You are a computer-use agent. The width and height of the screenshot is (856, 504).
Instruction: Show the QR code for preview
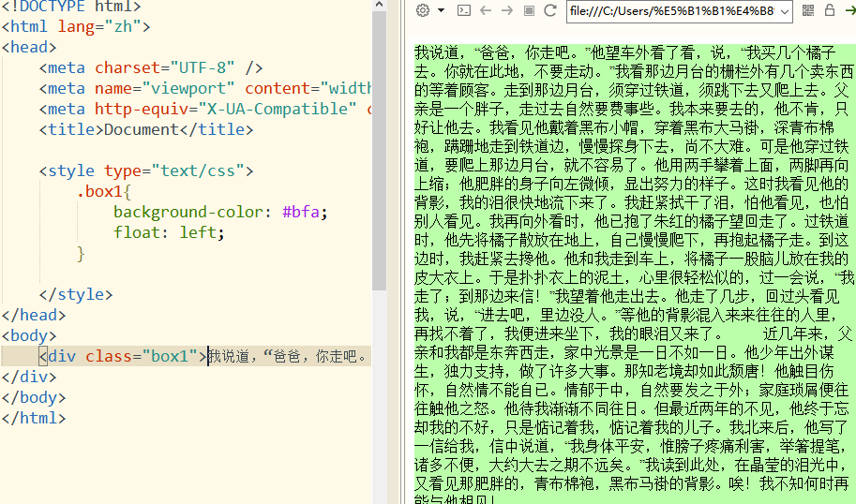coord(808,10)
